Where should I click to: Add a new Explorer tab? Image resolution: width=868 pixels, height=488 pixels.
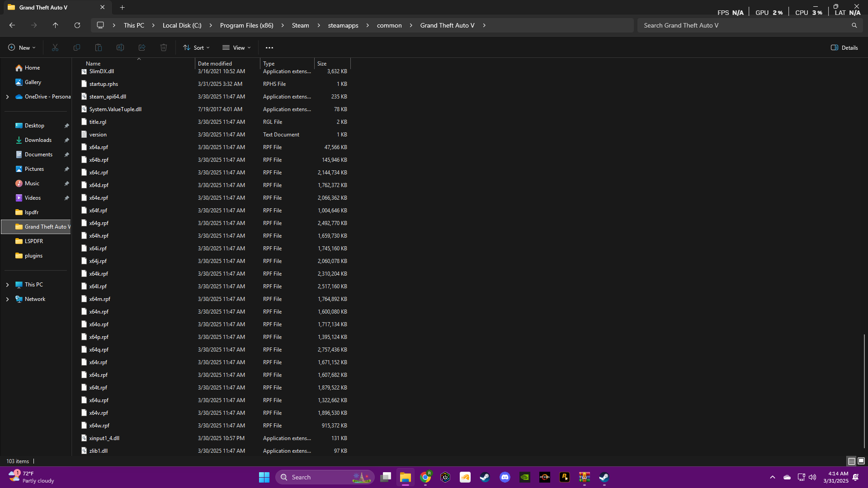(x=122, y=7)
